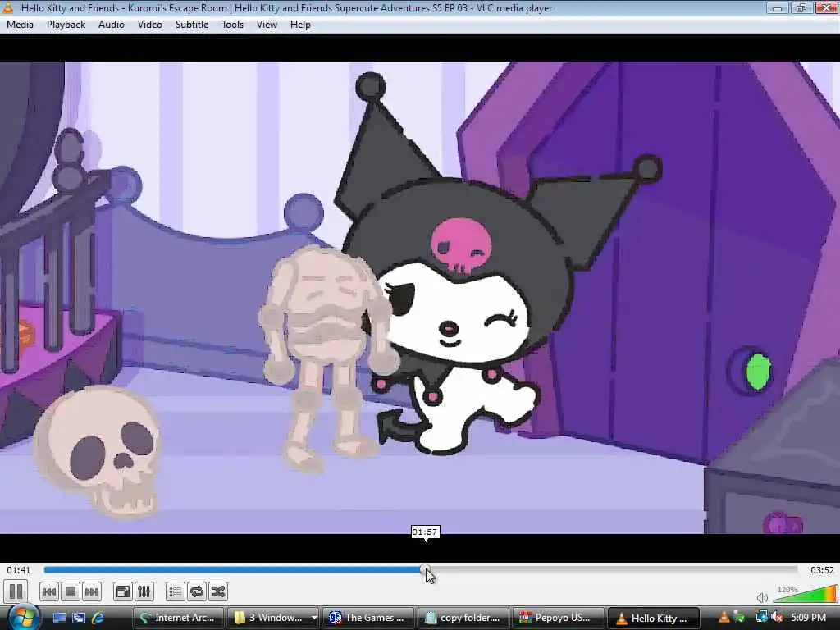Click the 5:09 PM system clock
Image resolution: width=840 pixels, height=630 pixels.
coord(808,618)
